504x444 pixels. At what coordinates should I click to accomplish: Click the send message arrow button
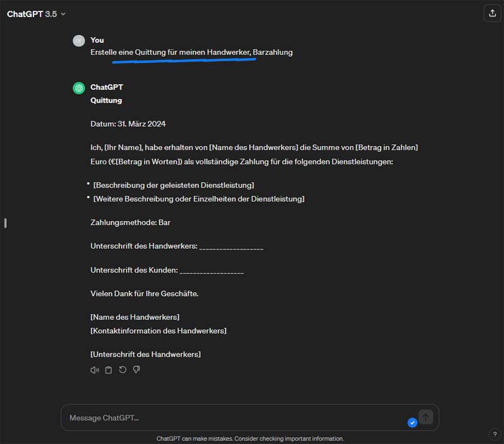(426, 417)
